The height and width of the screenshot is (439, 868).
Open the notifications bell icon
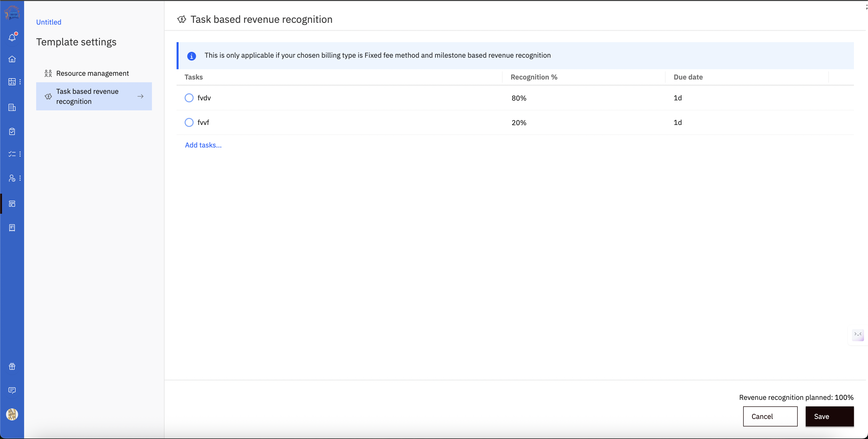pyautogui.click(x=12, y=37)
